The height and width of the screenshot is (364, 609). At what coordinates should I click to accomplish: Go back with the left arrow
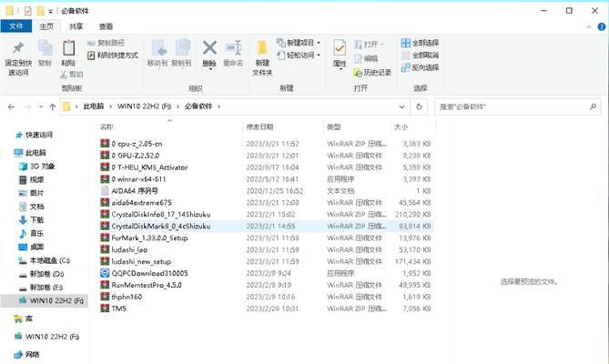click(11, 106)
